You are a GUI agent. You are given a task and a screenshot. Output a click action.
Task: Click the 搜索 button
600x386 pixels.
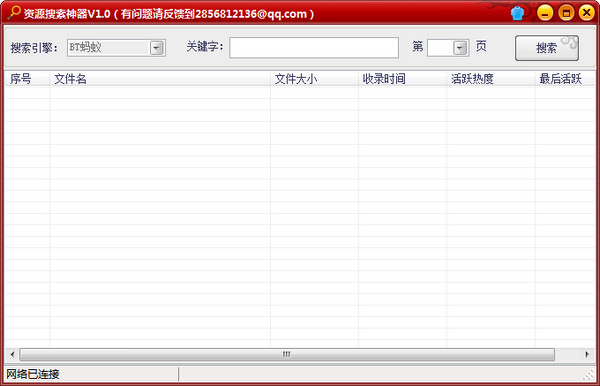click(546, 48)
